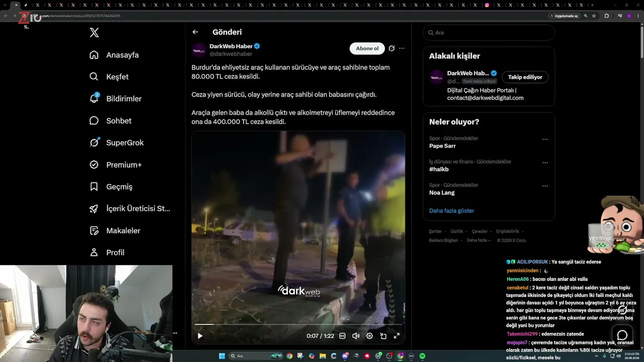Click the Ara search field on X
This screenshot has width=644, height=362.
[x=489, y=33]
